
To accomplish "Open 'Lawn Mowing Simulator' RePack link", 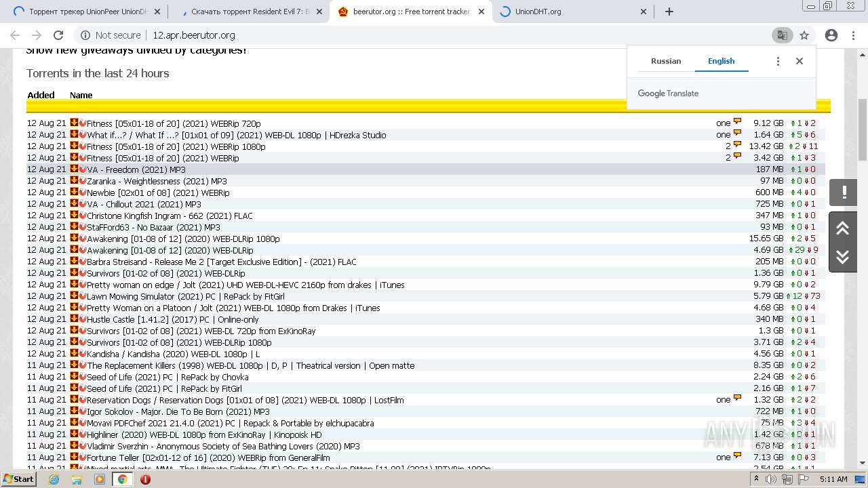I will click(x=186, y=296).
